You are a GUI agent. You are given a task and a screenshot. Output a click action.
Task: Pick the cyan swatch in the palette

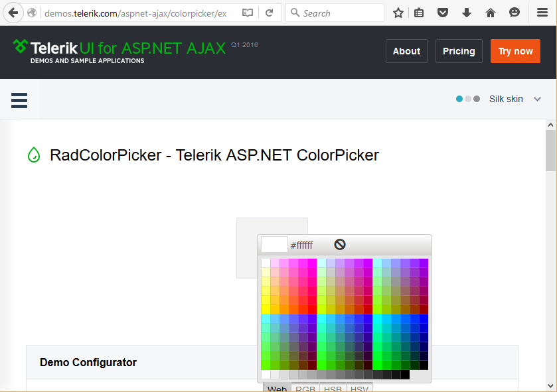tap(377, 318)
